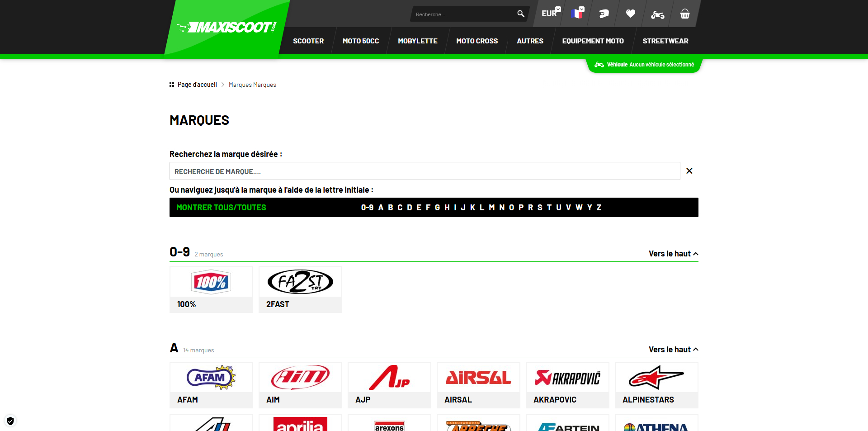The height and width of the screenshot is (431, 868).
Task: Open the helmet icon in header
Action: [x=604, y=14]
